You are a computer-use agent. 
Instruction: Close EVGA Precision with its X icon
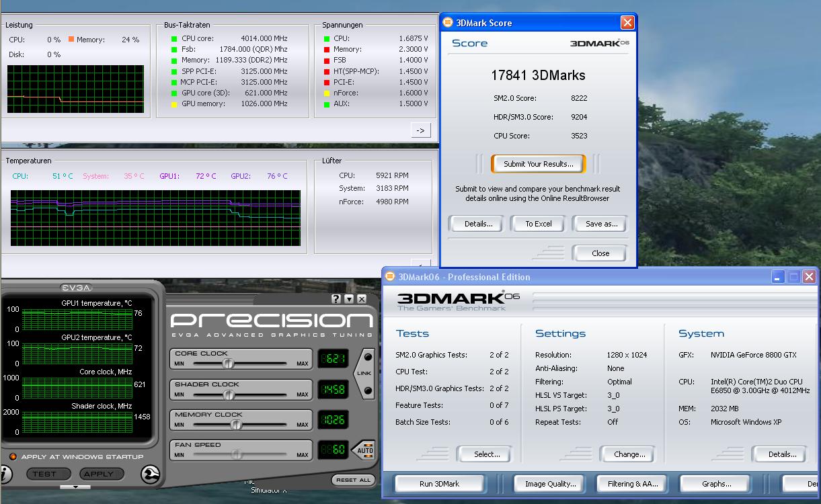(362, 299)
